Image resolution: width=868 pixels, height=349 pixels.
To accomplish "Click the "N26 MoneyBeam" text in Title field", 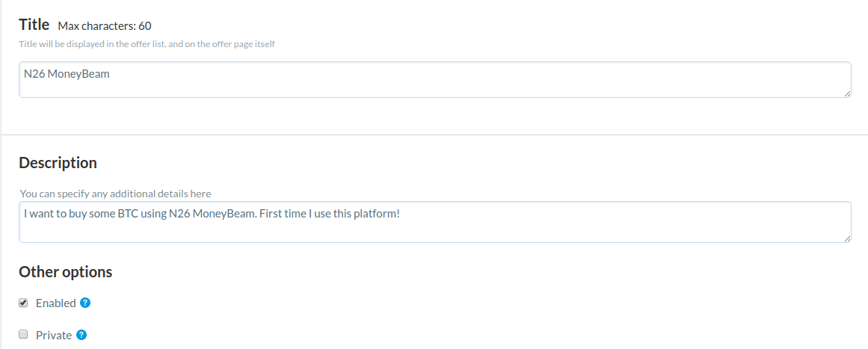I will [x=67, y=73].
